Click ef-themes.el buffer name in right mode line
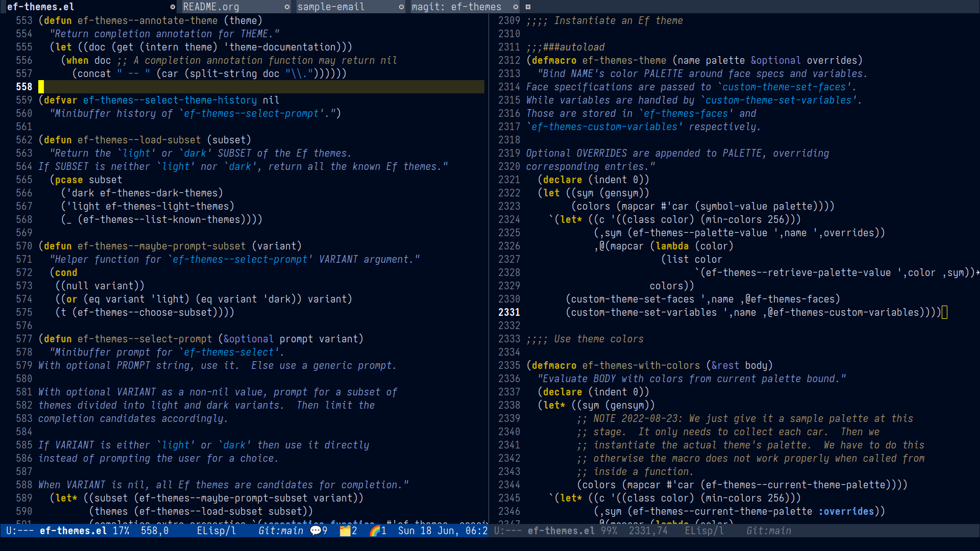980x551 pixels. [x=561, y=531]
